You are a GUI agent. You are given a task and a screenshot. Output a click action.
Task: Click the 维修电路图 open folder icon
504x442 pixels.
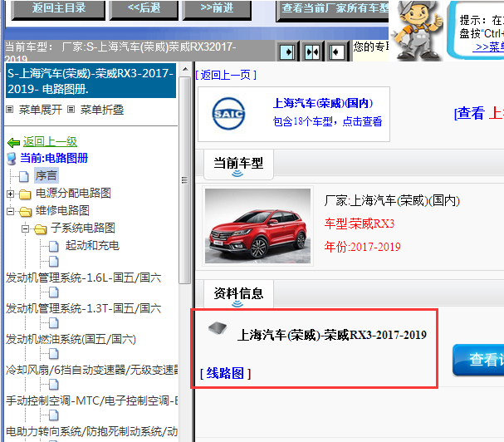pos(25,212)
